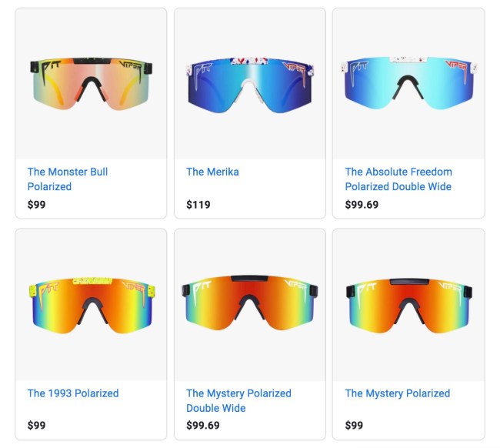
Task: Open The Monster Bull Polarized product link
Action: 68,179
